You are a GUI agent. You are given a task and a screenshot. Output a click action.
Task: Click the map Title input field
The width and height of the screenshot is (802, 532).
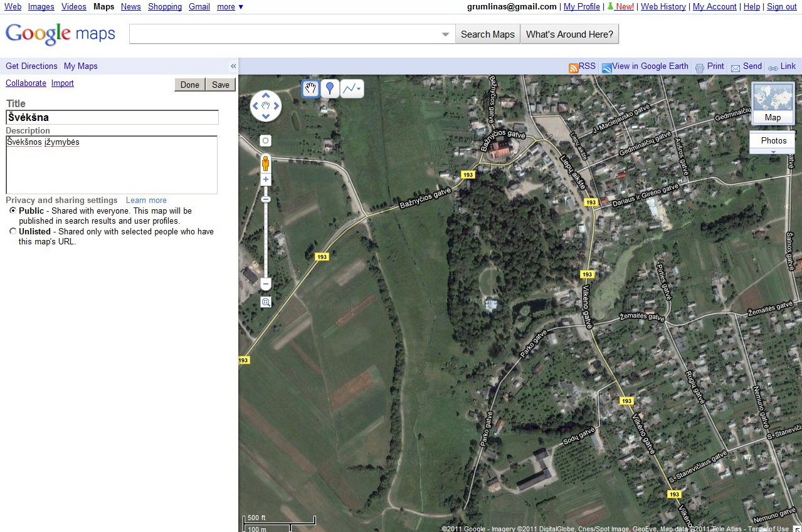112,117
